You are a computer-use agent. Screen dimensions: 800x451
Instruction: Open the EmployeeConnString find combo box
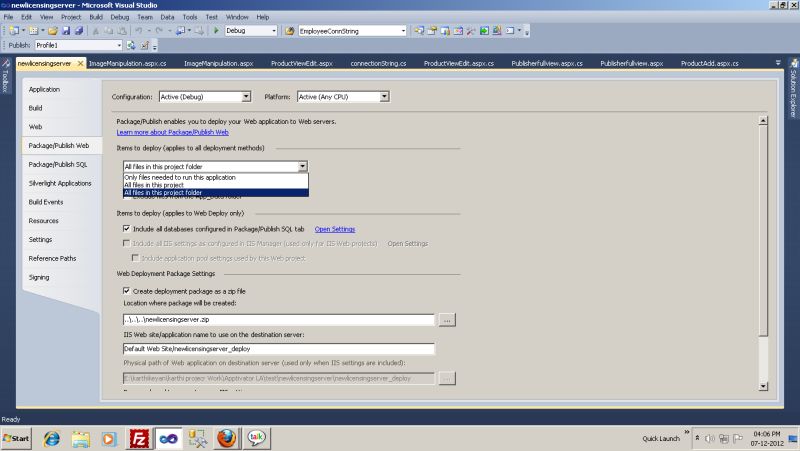click(x=403, y=31)
